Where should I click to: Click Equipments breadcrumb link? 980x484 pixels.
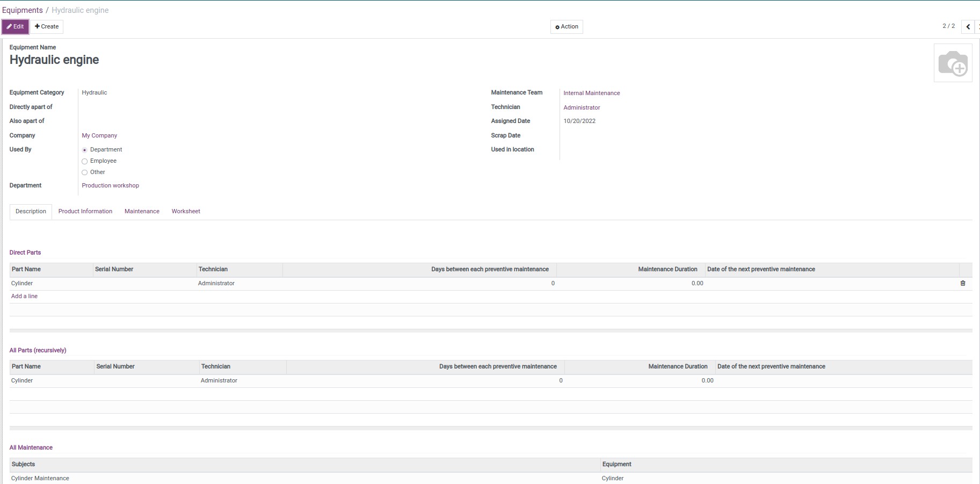(x=23, y=10)
